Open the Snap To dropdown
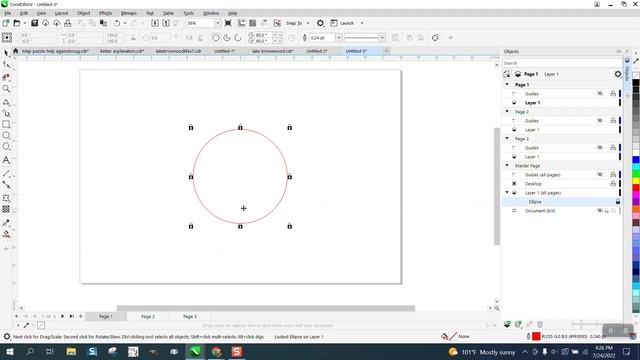 (308, 23)
